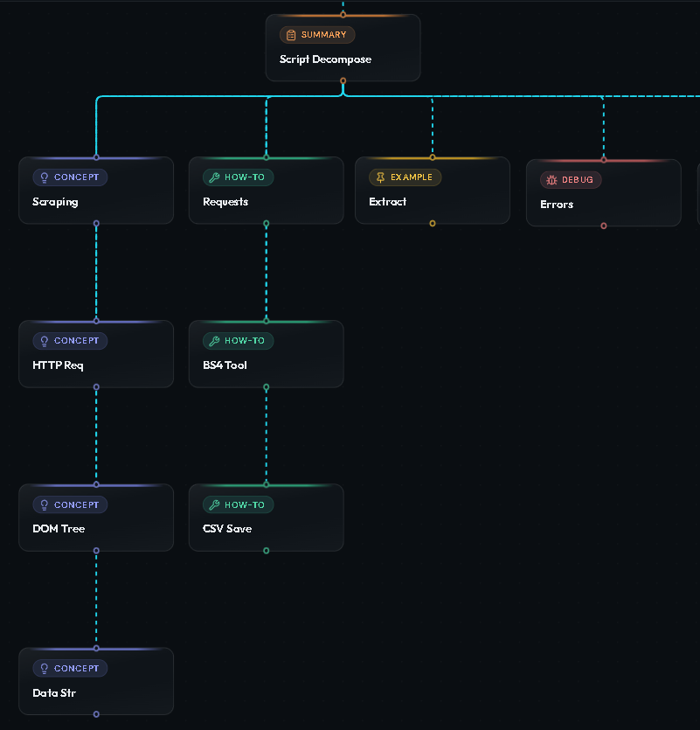Click the top input port of DOM Tree node
The image size is (700, 730).
(x=96, y=484)
